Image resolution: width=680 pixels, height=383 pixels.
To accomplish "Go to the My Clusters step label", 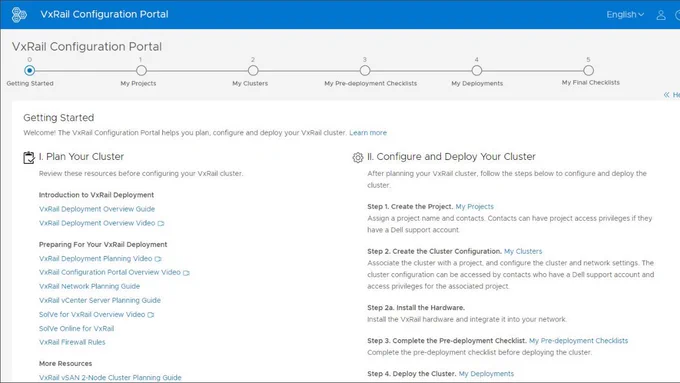I will [x=250, y=83].
